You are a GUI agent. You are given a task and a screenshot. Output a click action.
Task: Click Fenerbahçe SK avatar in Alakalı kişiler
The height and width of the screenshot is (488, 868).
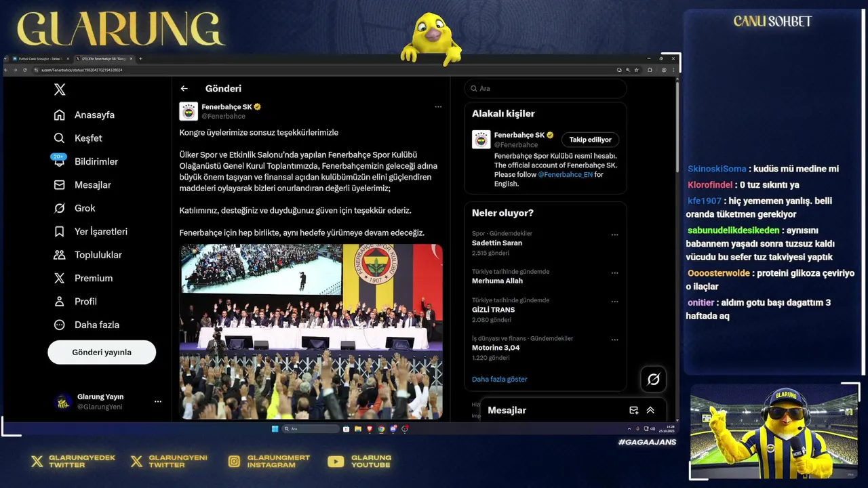click(481, 140)
